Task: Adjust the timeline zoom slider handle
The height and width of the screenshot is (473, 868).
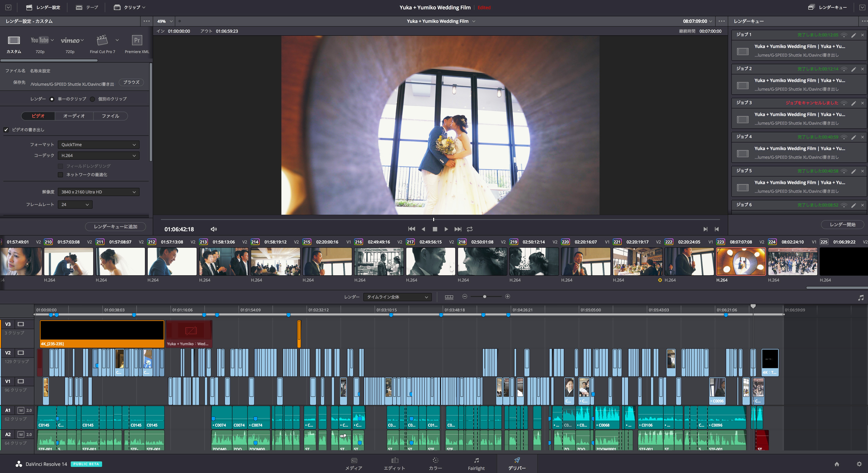Action: [485, 296]
